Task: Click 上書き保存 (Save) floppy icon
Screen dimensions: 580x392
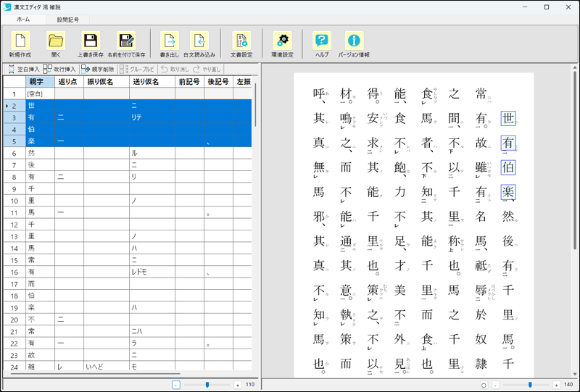Action: (91, 41)
